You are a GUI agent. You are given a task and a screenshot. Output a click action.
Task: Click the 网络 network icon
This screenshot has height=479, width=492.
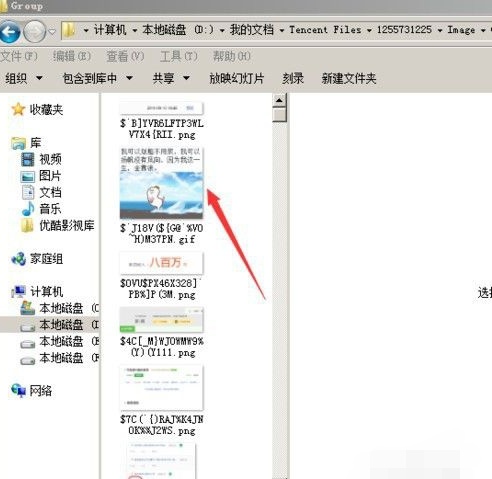(18, 391)
